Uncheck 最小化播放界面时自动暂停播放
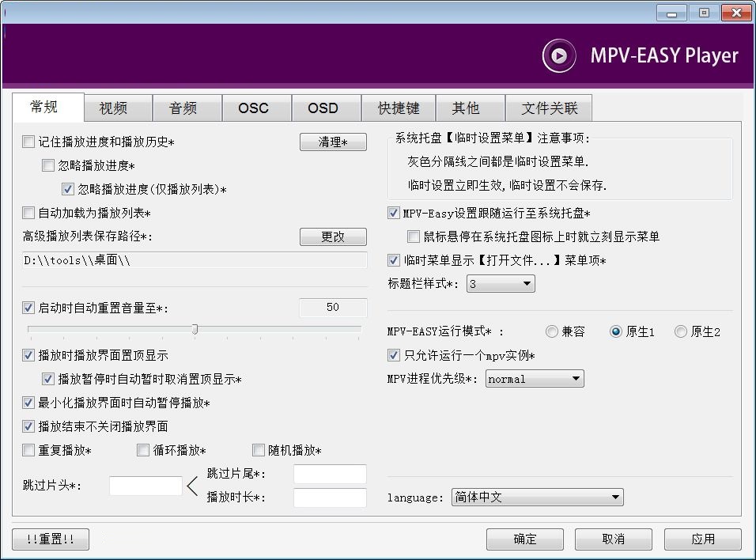Image resolution: width=756 pixels, height=560 pixels. (28, 403)
